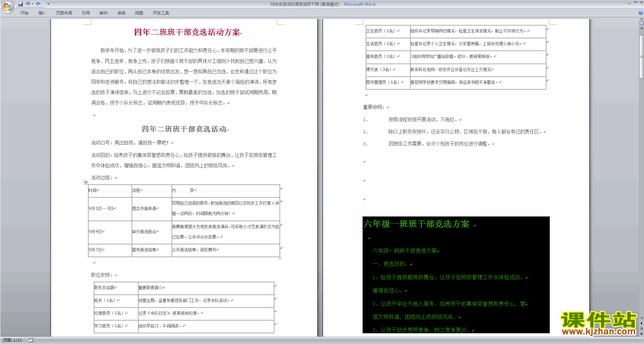Open the 邮件 ribbon tab
This screenshot has height=344, width=644.
pos(104,13)
